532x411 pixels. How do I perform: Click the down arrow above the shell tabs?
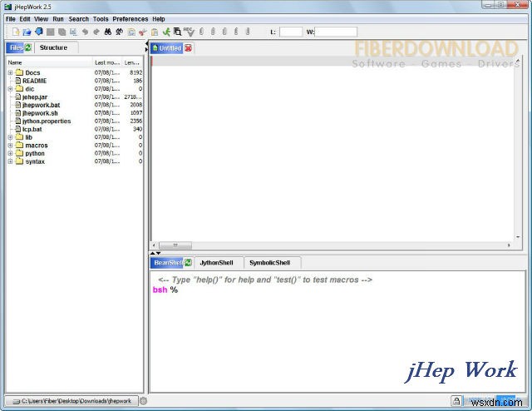click(x=158, y=254)
